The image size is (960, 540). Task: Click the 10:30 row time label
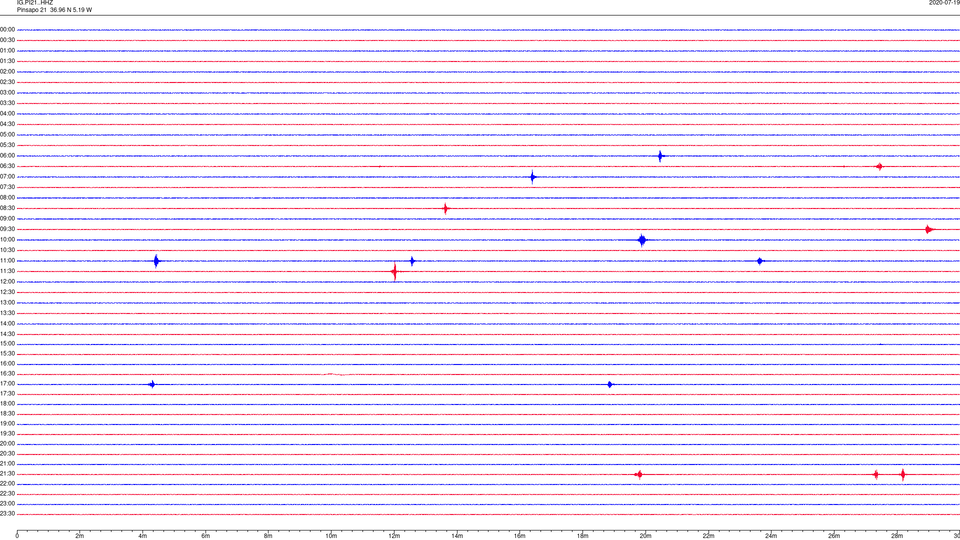(7, 250)
